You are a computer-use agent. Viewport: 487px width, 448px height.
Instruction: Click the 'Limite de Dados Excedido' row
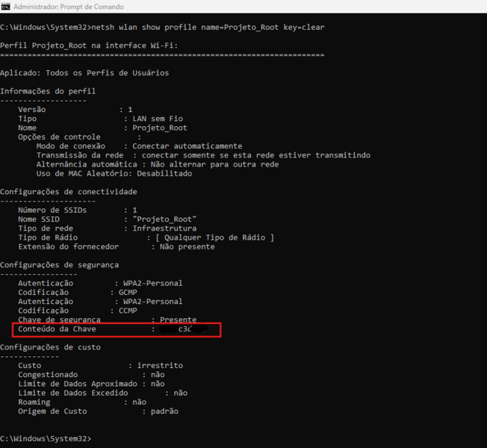pyautogui.click(x=103, y=393)
